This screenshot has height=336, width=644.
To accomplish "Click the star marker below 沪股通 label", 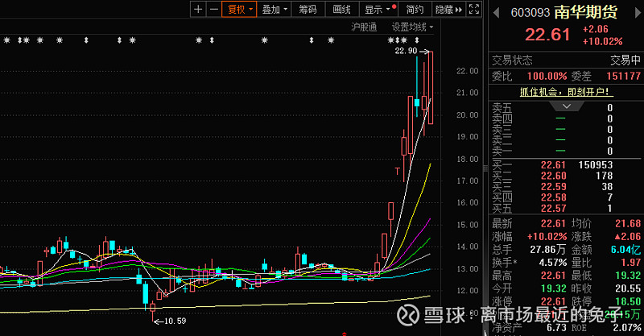I will [391, 40].
